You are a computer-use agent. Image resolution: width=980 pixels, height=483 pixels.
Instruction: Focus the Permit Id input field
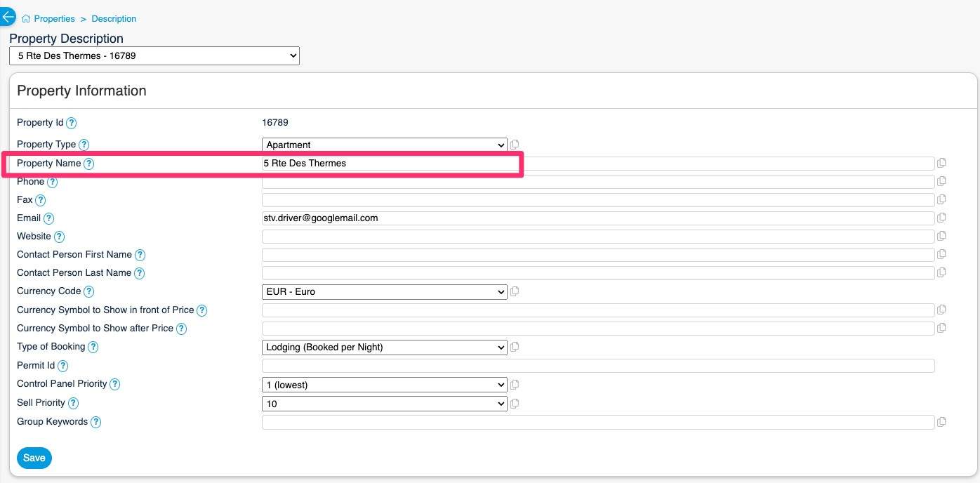click(x=597, y=366)
